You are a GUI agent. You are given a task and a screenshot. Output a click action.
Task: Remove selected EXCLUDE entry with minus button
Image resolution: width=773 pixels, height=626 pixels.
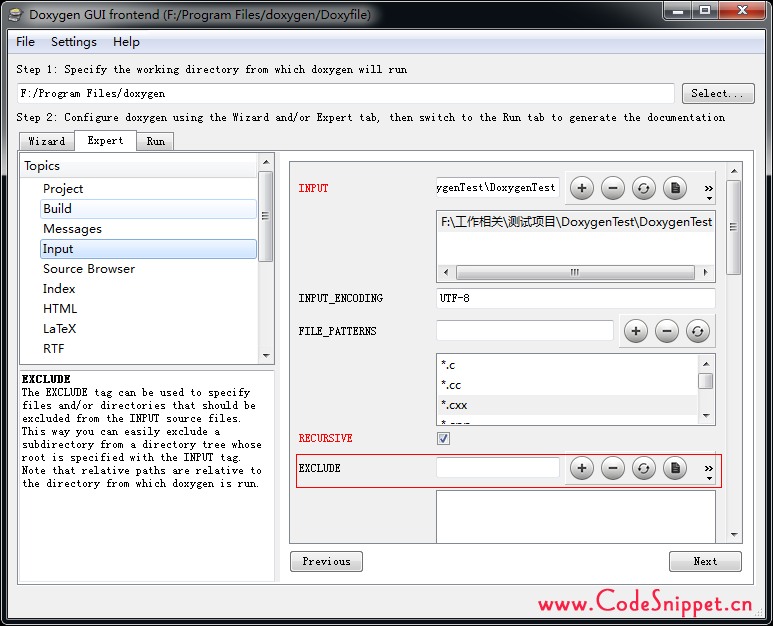[x=613, y=468]
